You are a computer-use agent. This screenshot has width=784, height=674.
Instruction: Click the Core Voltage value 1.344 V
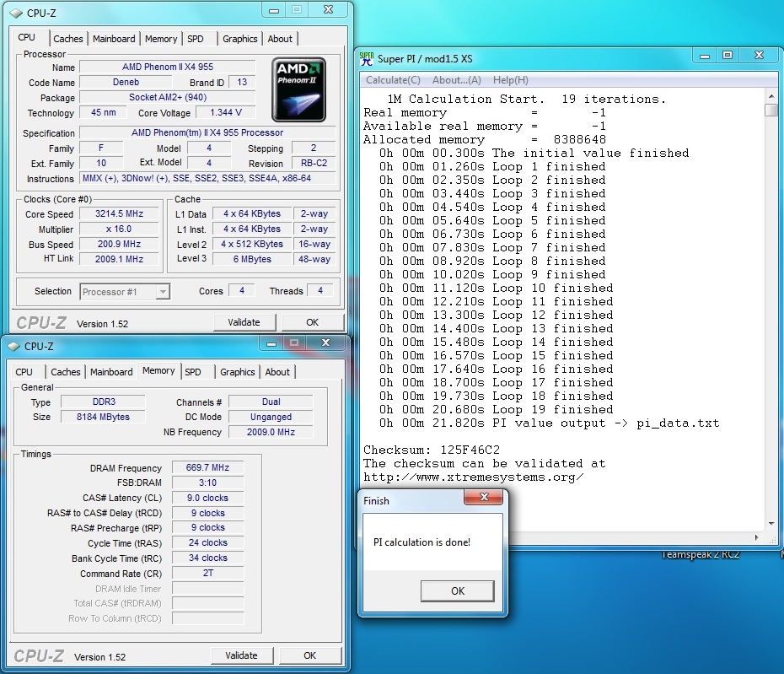(226, 112)
